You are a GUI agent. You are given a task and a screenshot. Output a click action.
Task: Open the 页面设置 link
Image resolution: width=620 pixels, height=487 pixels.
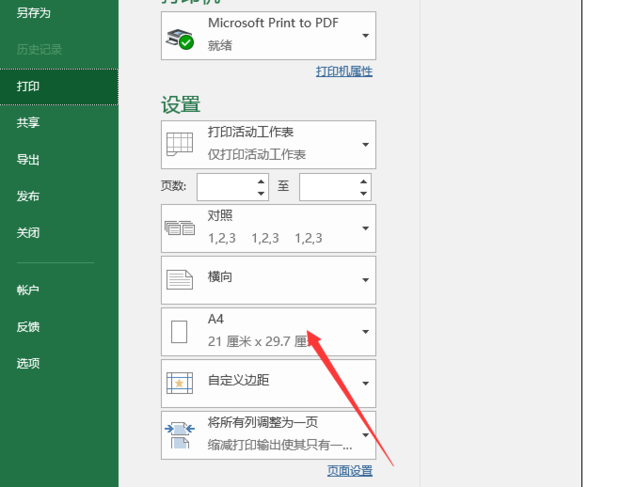[x=350, y=471]
